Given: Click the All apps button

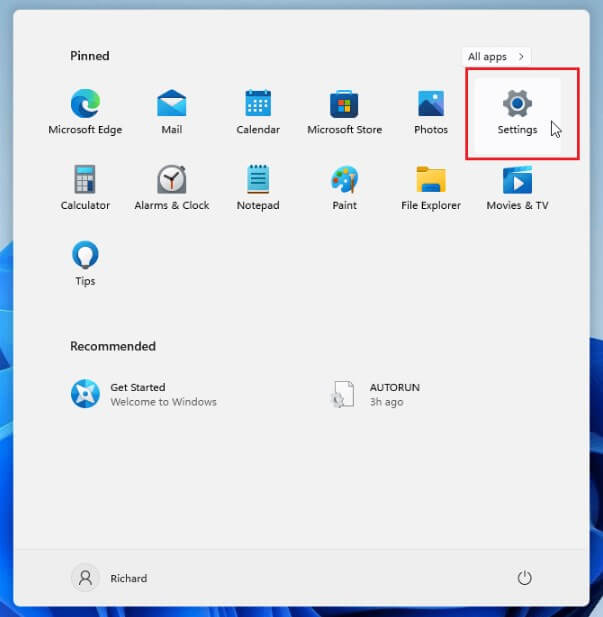Looking at the screenshot, I should pos(496,57).
